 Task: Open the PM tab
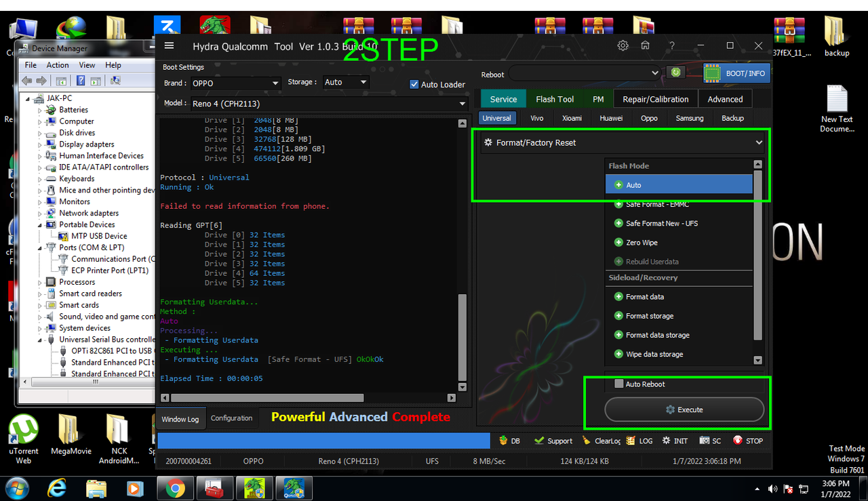(x=598, y=99)
